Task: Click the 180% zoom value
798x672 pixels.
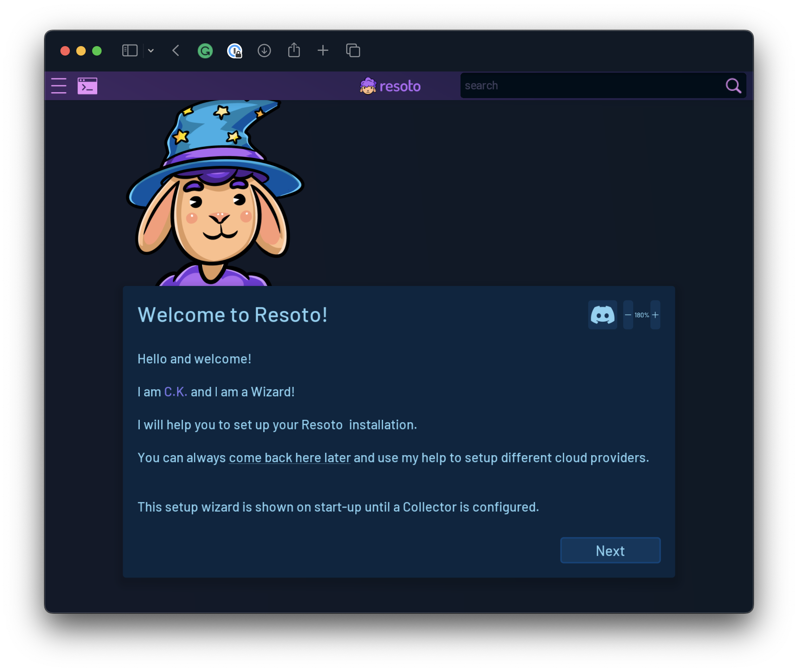Action: pyautogui.click(x=642, y=315)
